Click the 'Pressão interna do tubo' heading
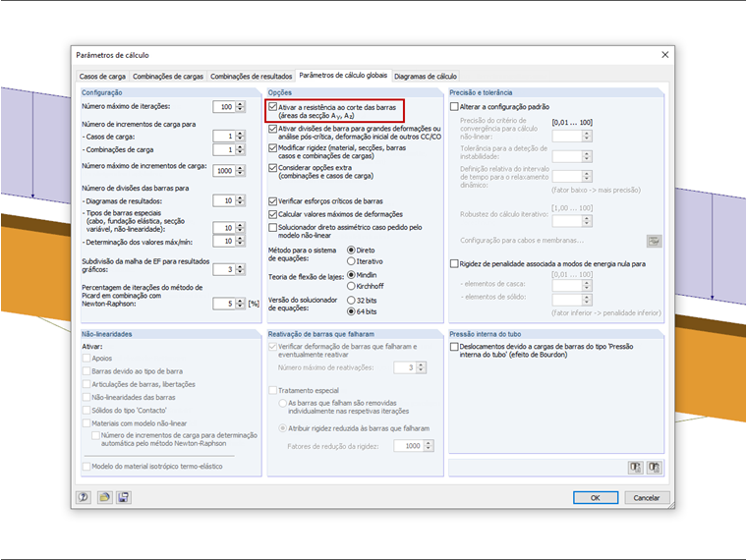747x560 pixels. click(x=485, y=334)
